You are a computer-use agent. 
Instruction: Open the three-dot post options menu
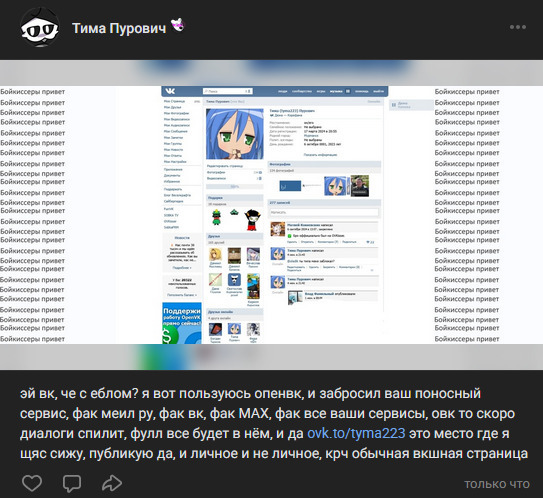518,27
